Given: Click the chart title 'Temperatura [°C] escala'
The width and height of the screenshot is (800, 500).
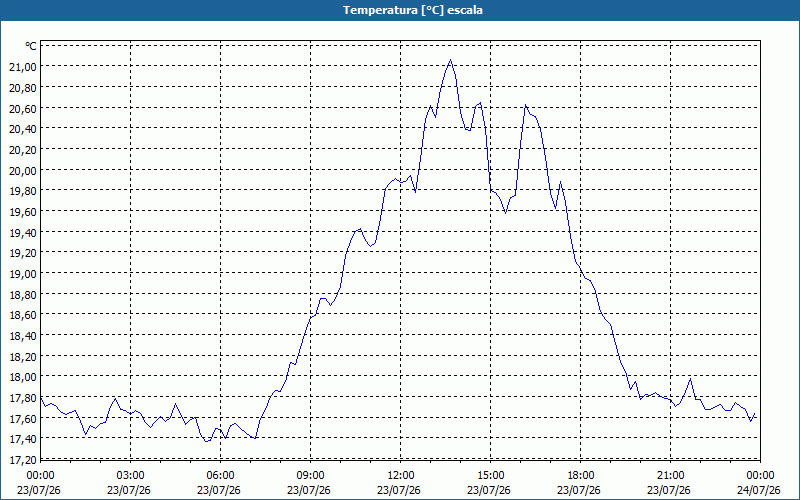Looking at the screenshot, I should coord(413,10).
